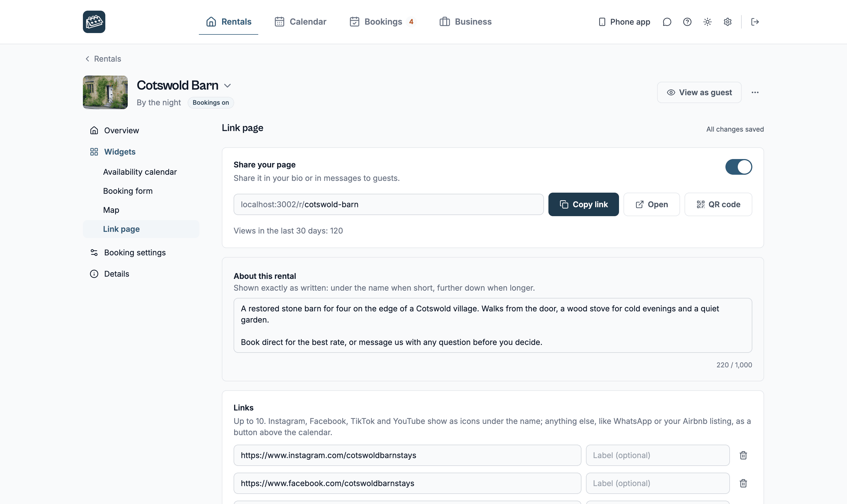The height and width of the screenshot is (504, 847).
Task: Open the Rentals tab
Action: coord(228,22)
